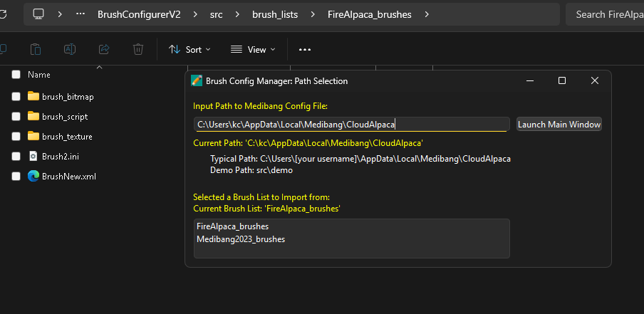
Task: Open the three-dot See more menu in toolbar
Action: point(305,50)
